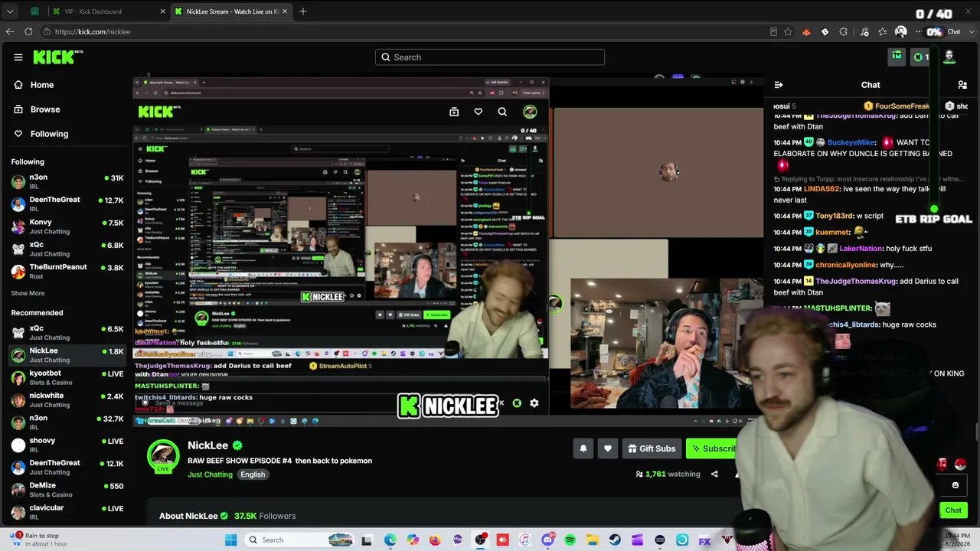Click NickLee avatar with LIVE badge

(x=163, y=455)
